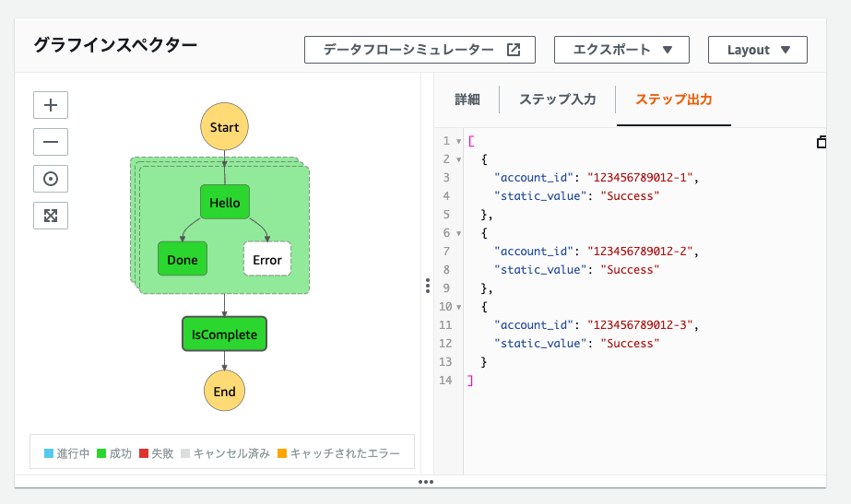Click line number 14 in gutter
The width and height of the screenshot is (851, 504).
click(x=445, y=381)
